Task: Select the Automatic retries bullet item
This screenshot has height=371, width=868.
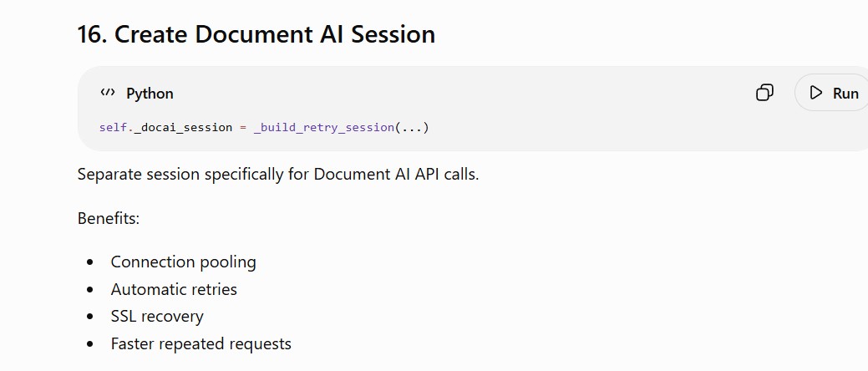Action: (174, 289)
